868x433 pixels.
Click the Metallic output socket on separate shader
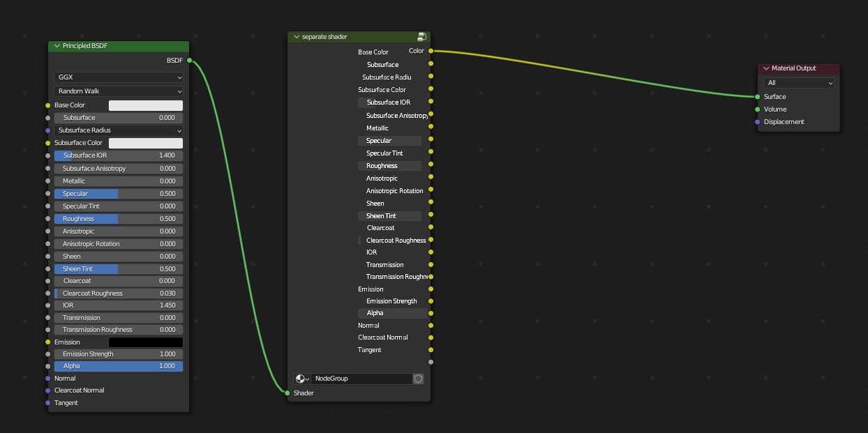tap(431, 127)
